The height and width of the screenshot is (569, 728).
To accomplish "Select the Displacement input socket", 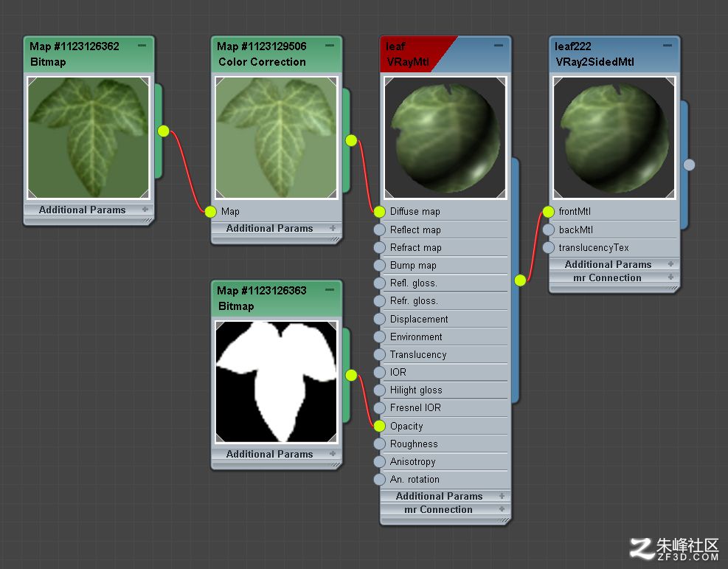I will (x=379, y=319).
